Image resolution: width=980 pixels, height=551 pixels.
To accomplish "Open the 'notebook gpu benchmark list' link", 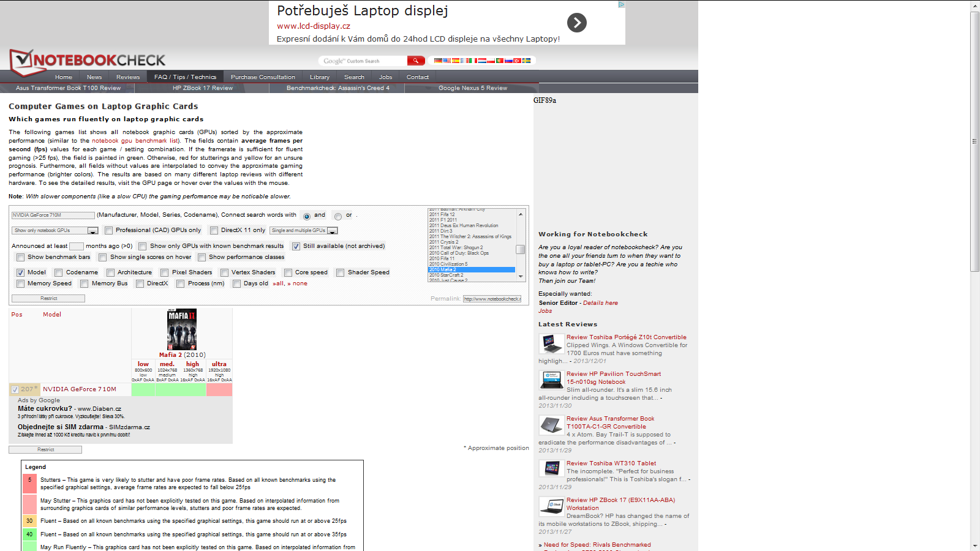I will click(x=135, y=141).
